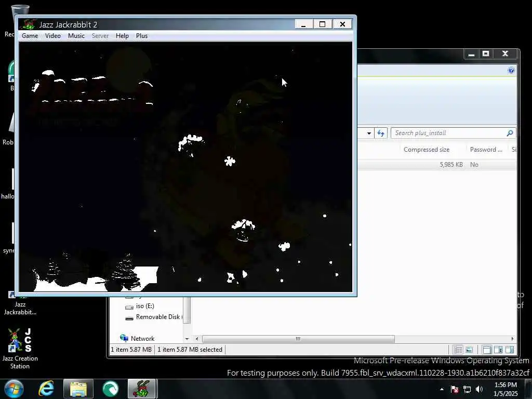
Task: Click horizontal scrollbar right arrow in Explorer
Action: pyautogui.click(x=512, y=339)
